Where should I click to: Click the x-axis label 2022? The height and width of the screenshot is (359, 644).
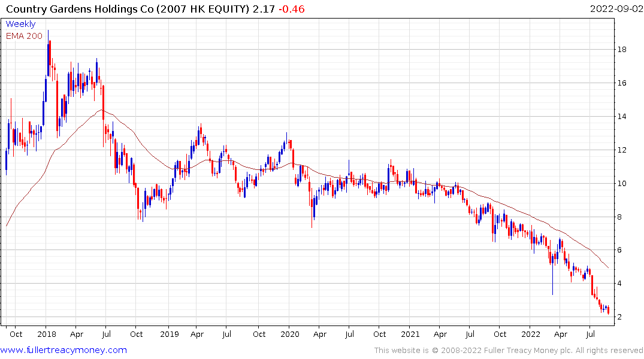531,334
